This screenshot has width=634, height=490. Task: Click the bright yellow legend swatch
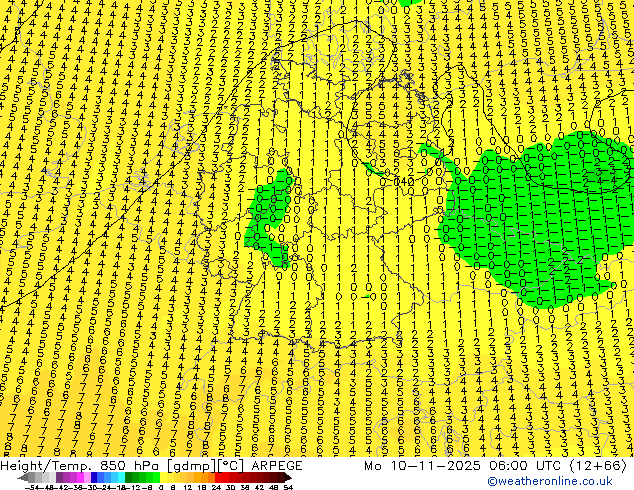point(163,478)
